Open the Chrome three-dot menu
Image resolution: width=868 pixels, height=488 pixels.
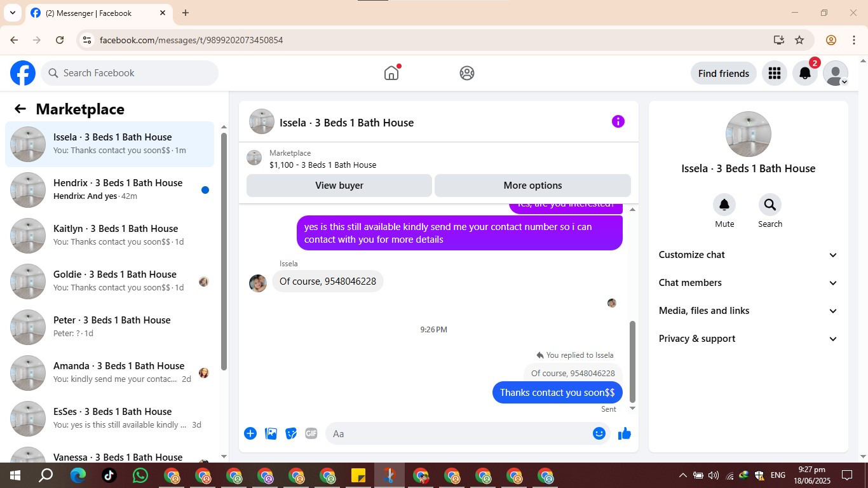(x=853, y=40)
